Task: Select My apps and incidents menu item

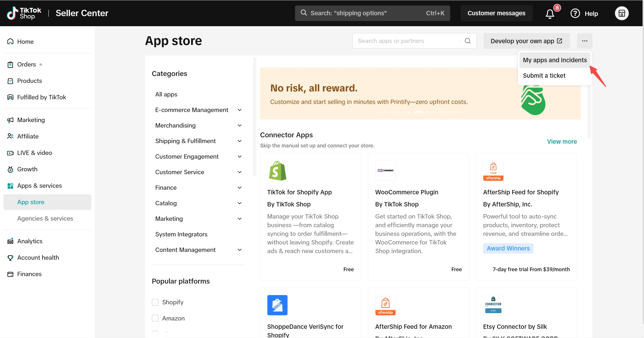Action: coord(555,60)
